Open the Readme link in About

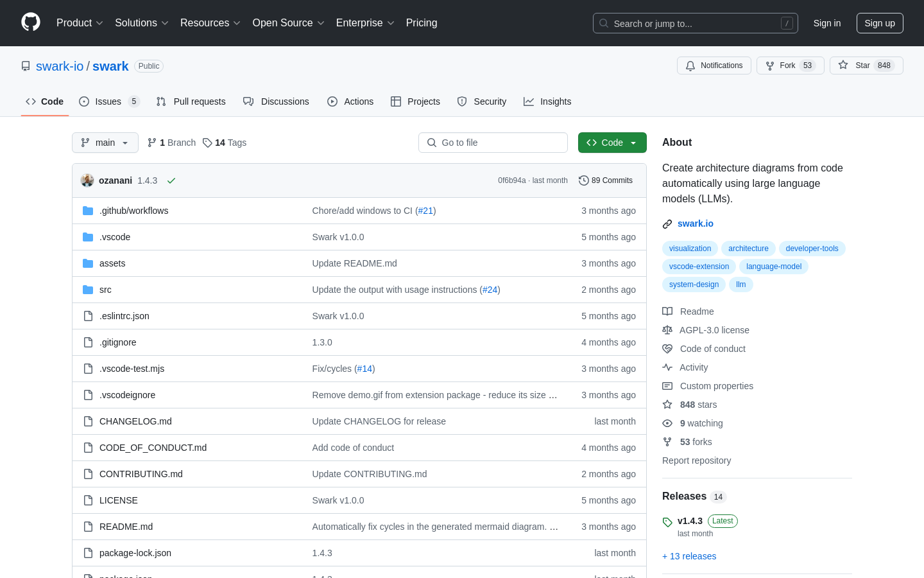pos(688,311)
